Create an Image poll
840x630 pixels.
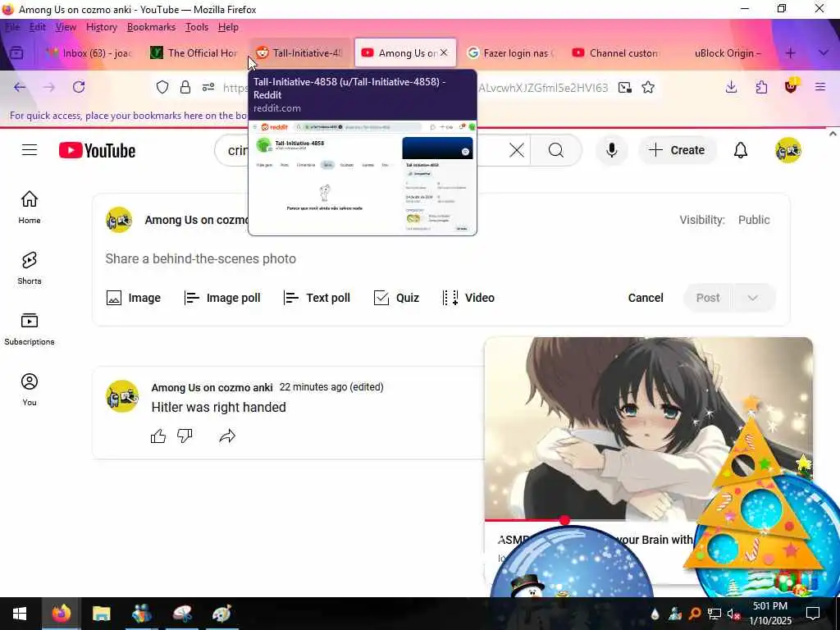pyautogui.click(x=221, y=298)
